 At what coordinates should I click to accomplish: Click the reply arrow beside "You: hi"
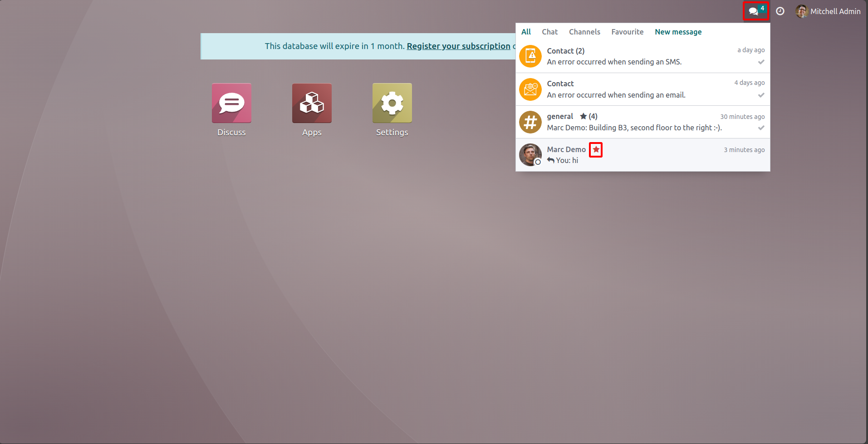[550, 160]
